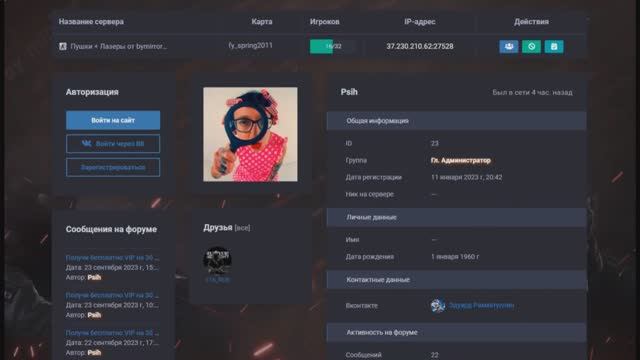
Task: Click Активность на форуме section header
Action: click(x=456, y=332)
